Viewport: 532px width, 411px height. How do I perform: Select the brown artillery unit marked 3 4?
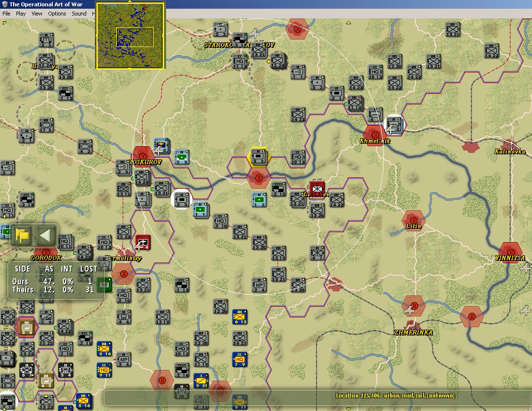[x=27, y=327]
